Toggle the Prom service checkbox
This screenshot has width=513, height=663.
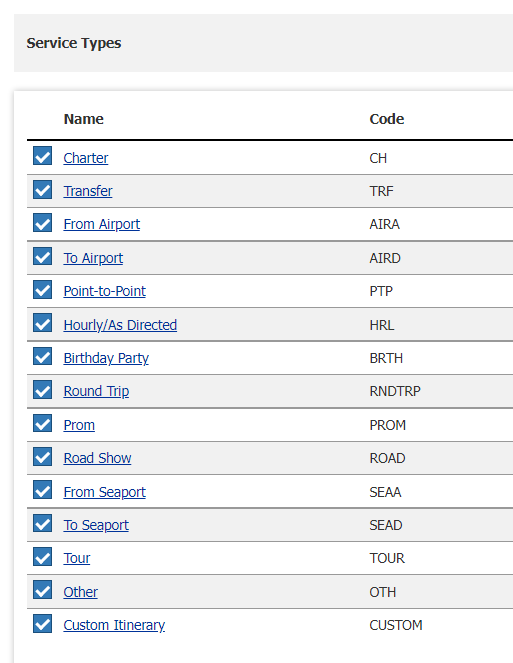[42, 423]
